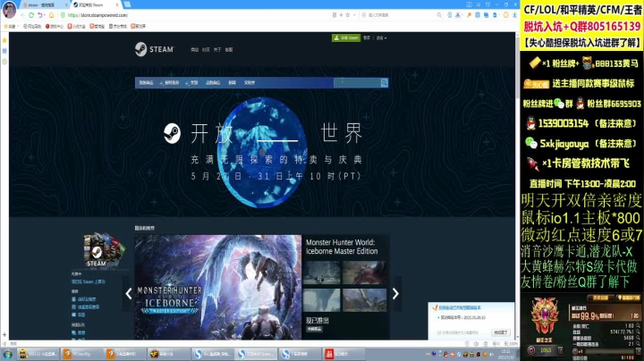Reload the page with green refresh icon

click(31, 15)
